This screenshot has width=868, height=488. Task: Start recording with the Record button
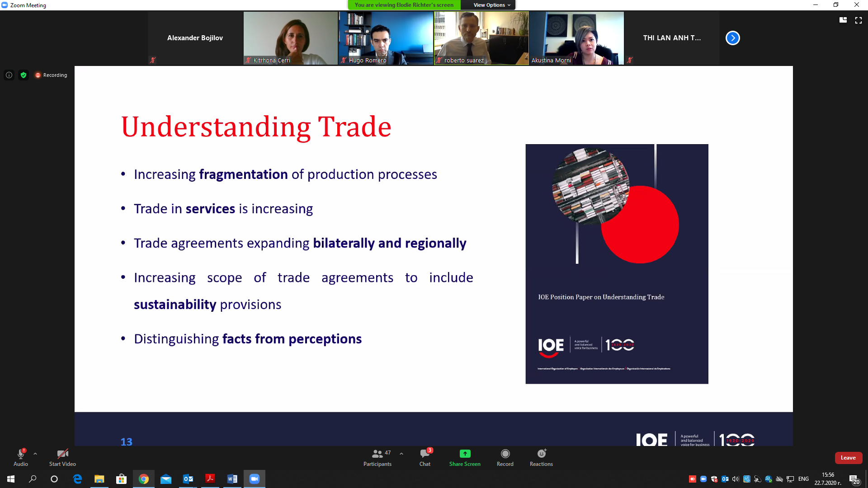coord(505,457)
